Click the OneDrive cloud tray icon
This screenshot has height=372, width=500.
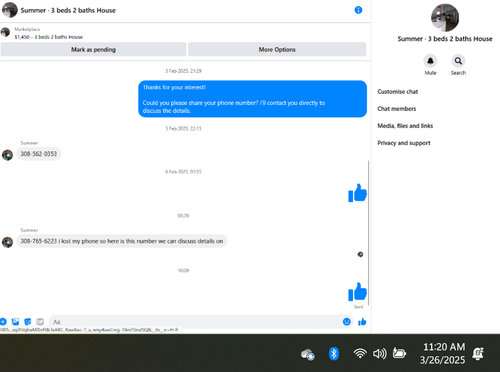[x=307, y=354]
